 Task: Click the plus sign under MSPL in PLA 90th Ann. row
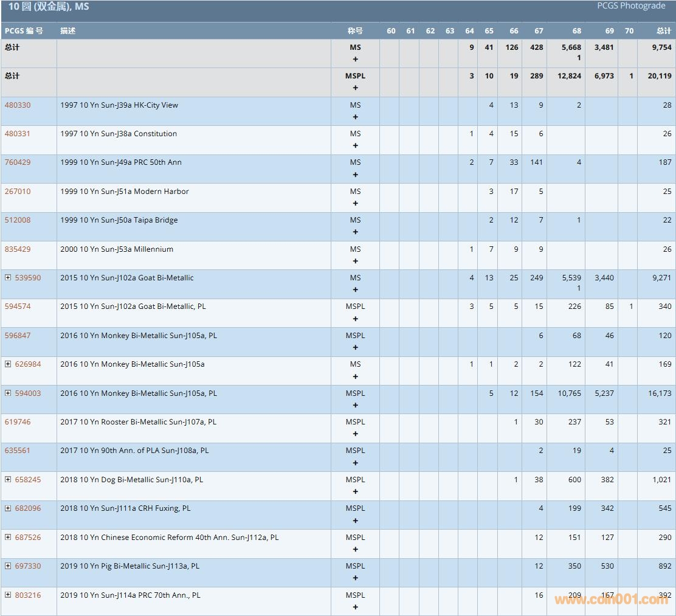tap(355, 463)
